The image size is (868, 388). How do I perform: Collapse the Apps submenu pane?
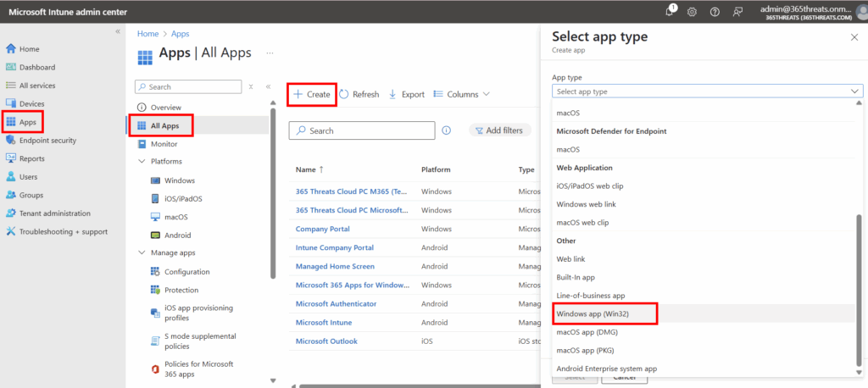(268, 87)
